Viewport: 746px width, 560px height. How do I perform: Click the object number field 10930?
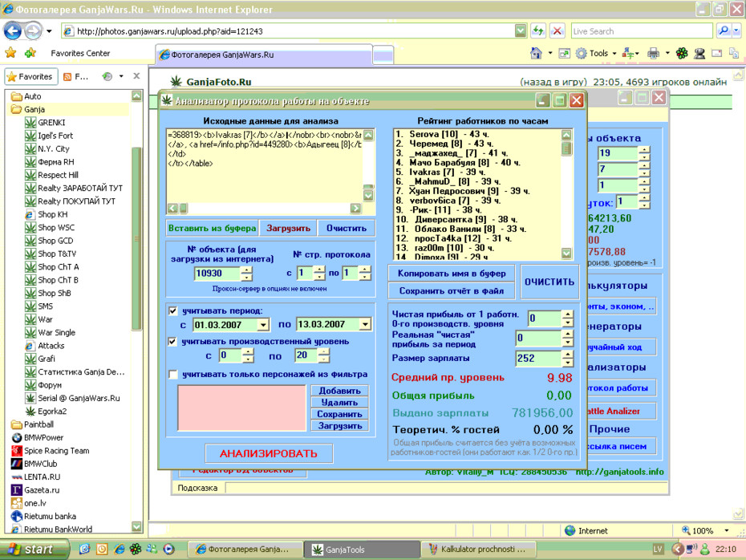[x=218, y=274]
